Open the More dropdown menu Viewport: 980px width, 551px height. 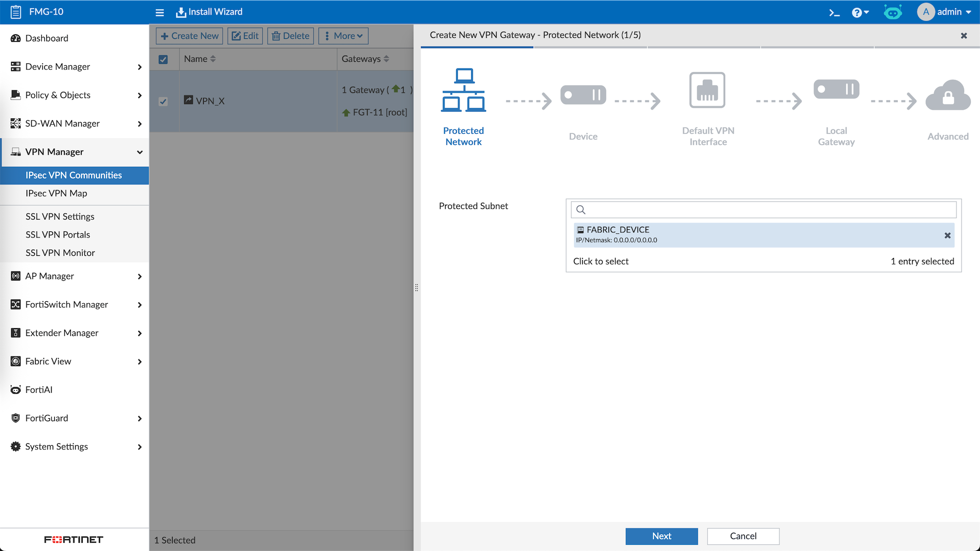(x=343, y=36)
